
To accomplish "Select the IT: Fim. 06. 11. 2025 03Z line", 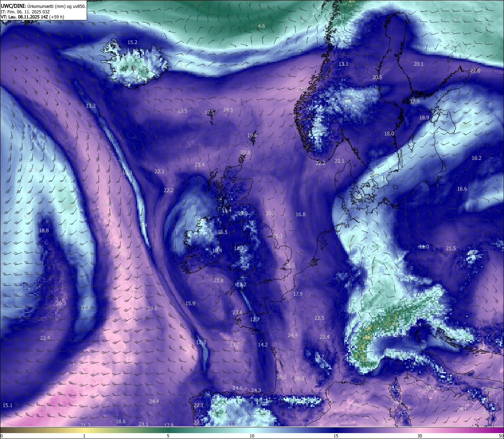I will click(x=25, y=12).
